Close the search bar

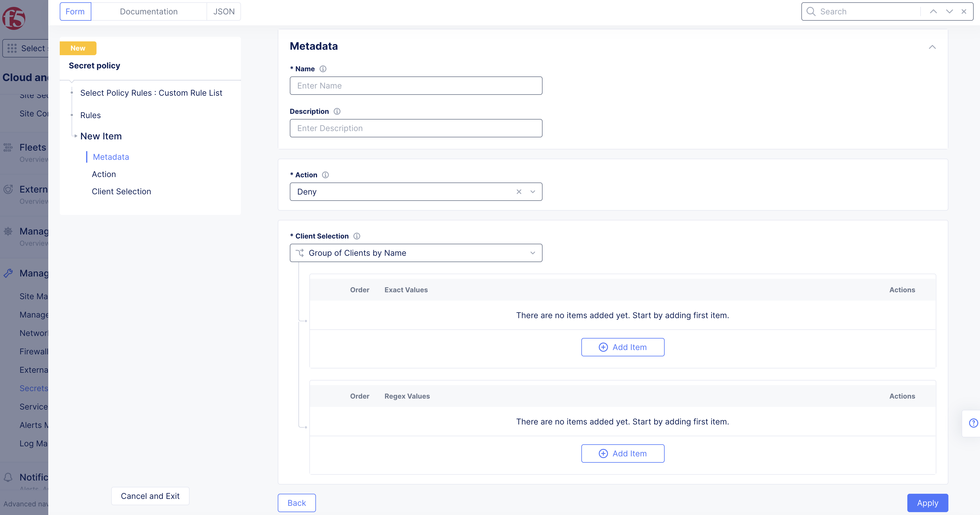coord(964,11)
